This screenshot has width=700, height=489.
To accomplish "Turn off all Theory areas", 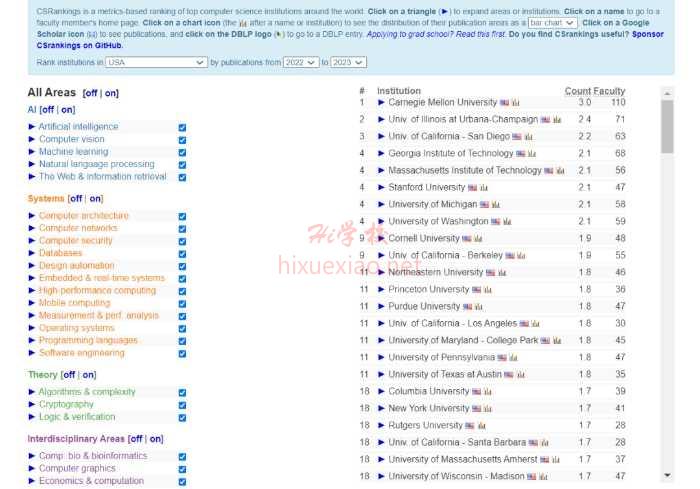I will click(x=69, y=375).
